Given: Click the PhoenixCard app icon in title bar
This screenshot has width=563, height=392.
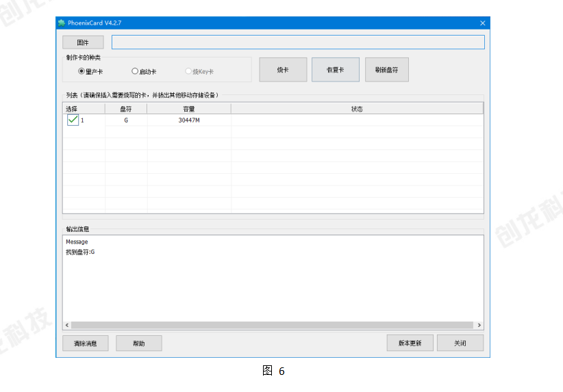Looking at the screenshot, I should [x=62, y=23].
